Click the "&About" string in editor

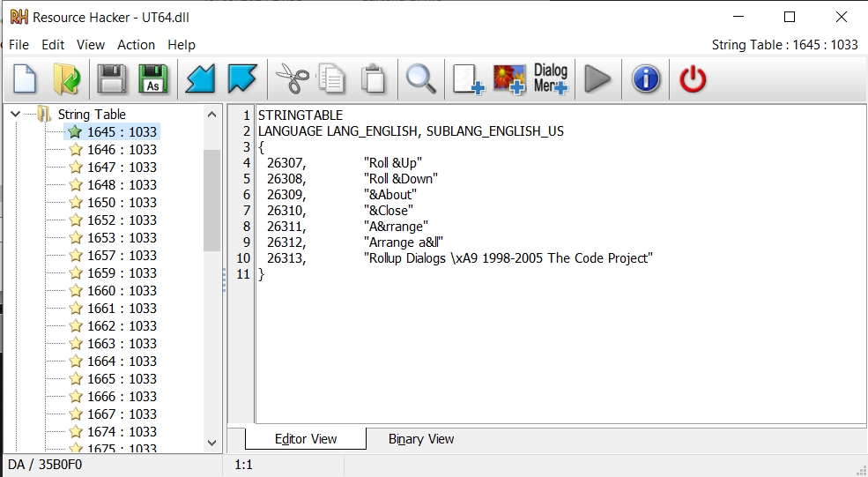click(x=390, y=195)
